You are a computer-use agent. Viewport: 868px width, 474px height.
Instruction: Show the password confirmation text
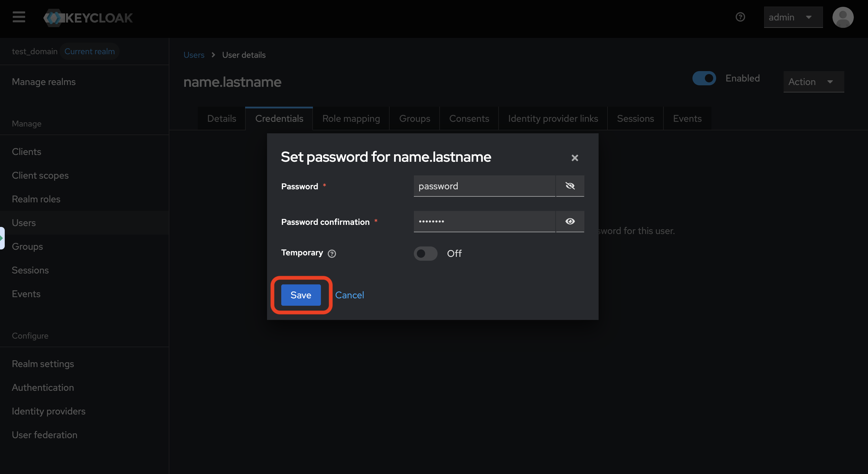coord(570,222)
